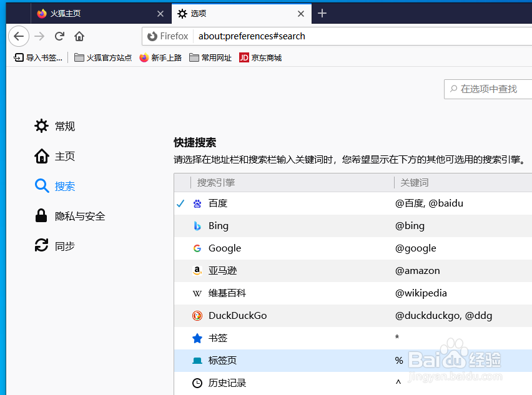Edit the @duckduckgo, @ddg keyword cell
The image size is (532, 395).
[443, 316]
